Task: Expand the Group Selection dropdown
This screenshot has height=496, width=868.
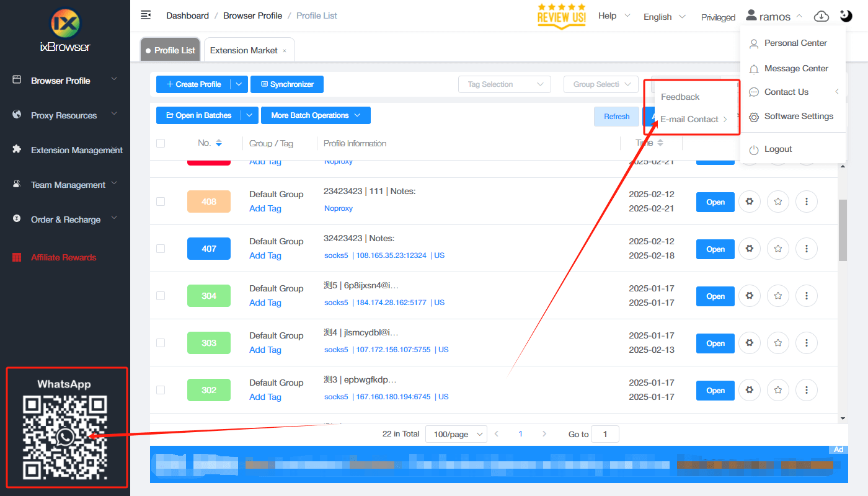Action: pyautogui.click(x=600, y=84)
